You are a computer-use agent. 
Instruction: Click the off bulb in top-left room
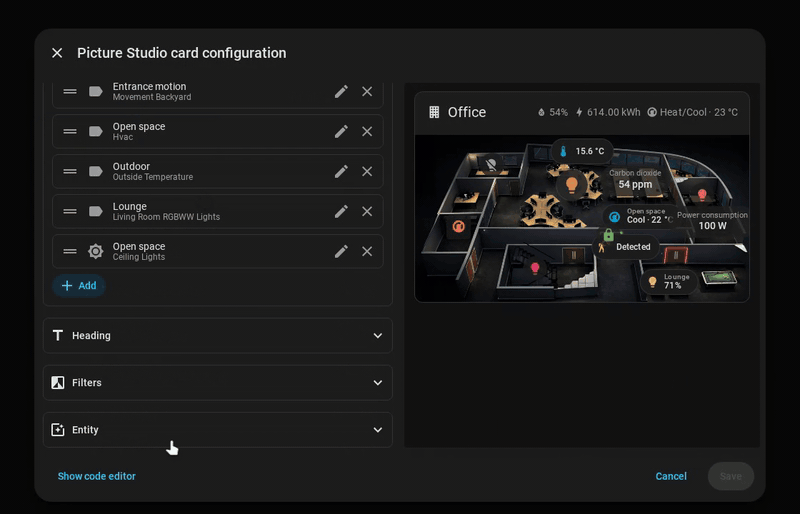(491, 164)
